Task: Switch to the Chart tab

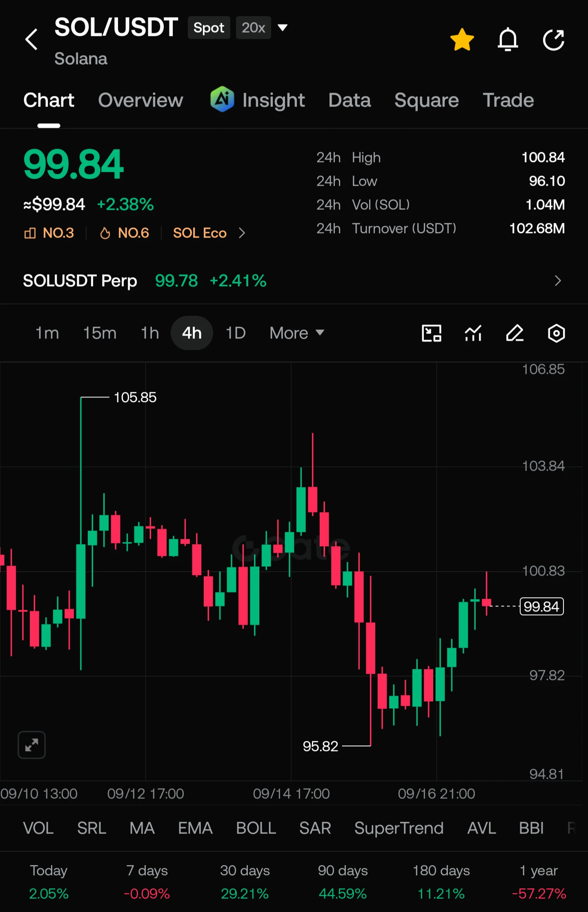Action: (x=49, y=100)
